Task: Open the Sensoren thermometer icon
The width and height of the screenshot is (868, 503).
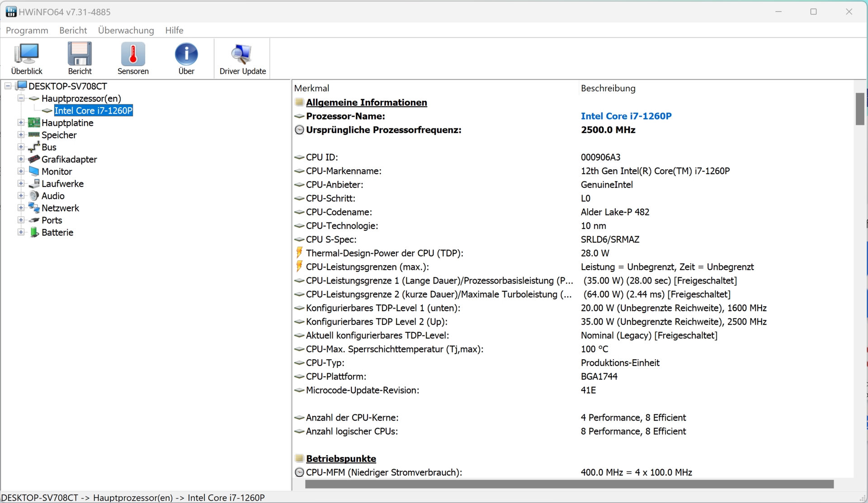Action: point(133,55)
